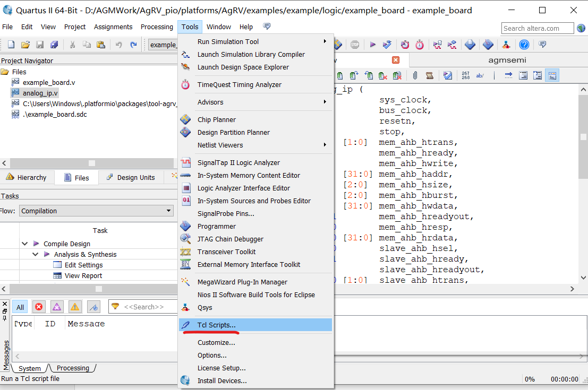Toggle the ab/ whitespace display icon
The image size is (588, 390).
point(480,75)
